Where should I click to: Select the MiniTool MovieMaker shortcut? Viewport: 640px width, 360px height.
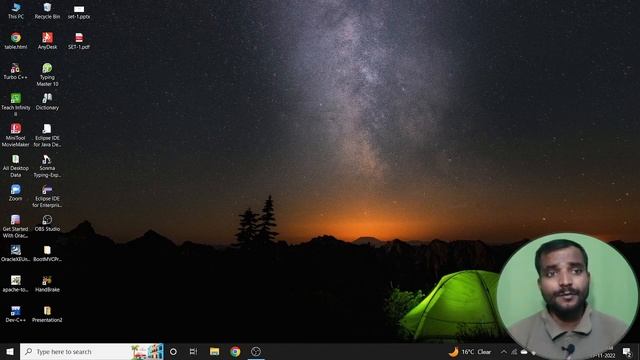pos(16,136)
